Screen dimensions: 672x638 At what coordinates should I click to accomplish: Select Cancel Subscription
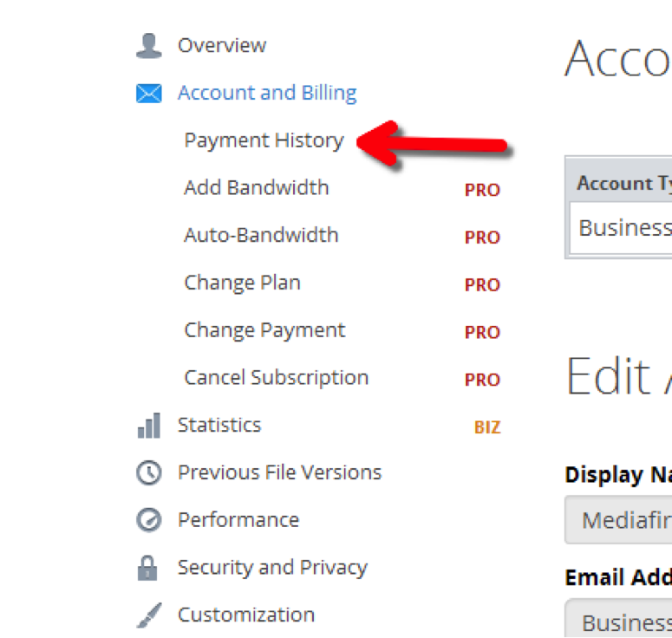(276, 378)
